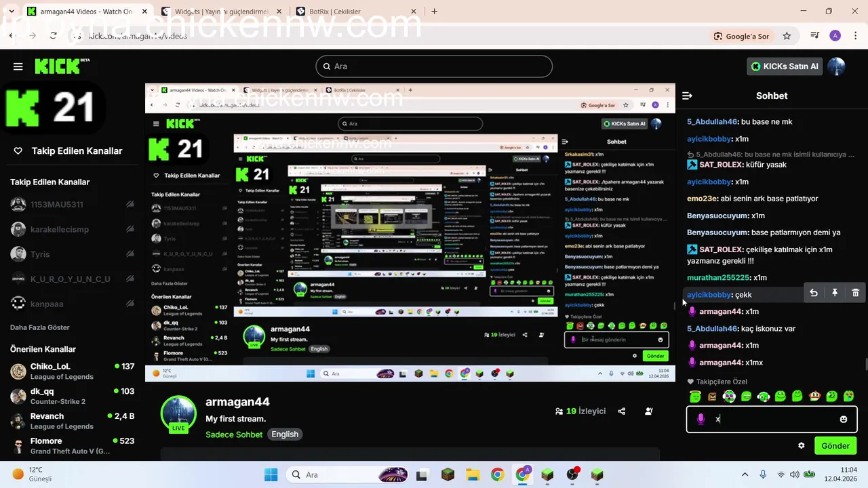Open the Chrome profile avatar A
This screenshot has height=488, width=868.
[x=835, y=36]
